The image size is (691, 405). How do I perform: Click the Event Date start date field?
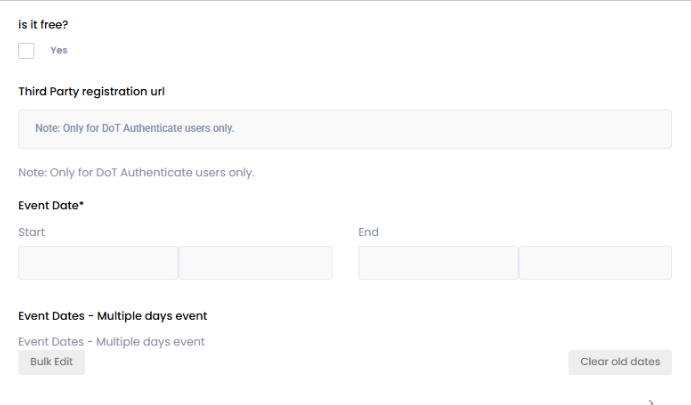point(98,263)
